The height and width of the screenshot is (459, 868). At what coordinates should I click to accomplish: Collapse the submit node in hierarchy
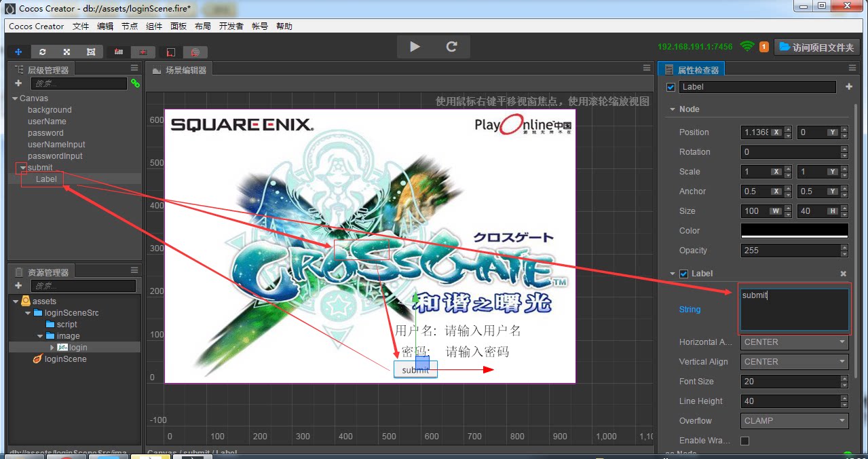pos(23,168)
